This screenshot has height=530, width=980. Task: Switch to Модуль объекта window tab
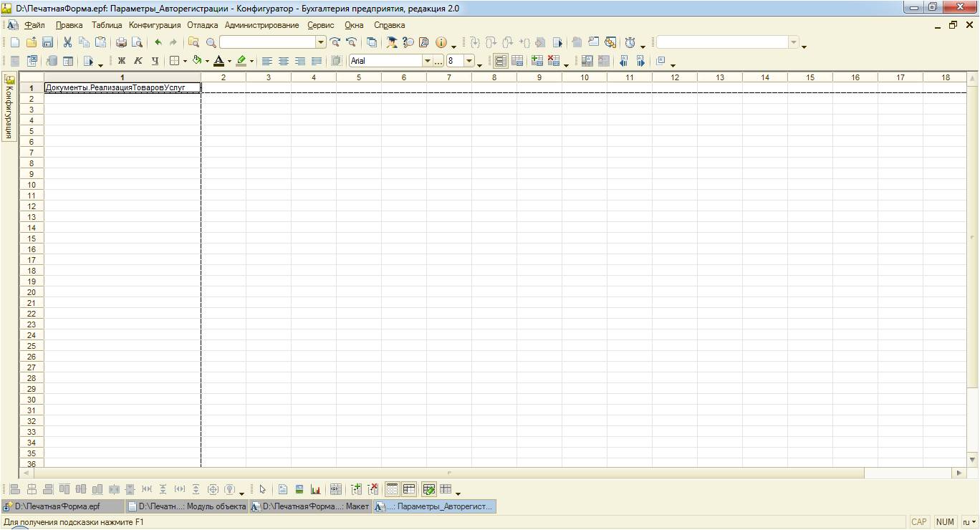coord(187,506)
